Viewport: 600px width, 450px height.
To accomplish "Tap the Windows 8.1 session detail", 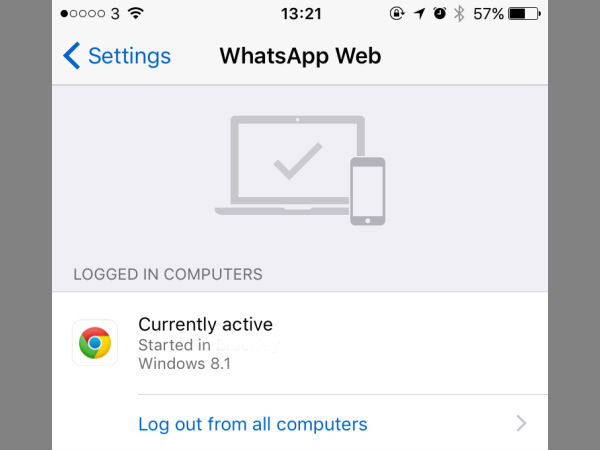I will coord(184,364).
